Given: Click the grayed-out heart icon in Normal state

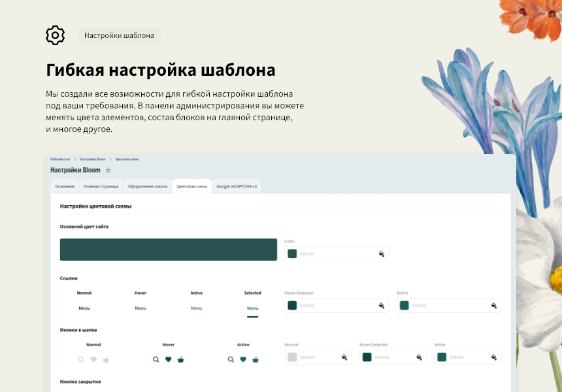Looking at the screenshot, I should pyautogui.click(x=92, y=359).
